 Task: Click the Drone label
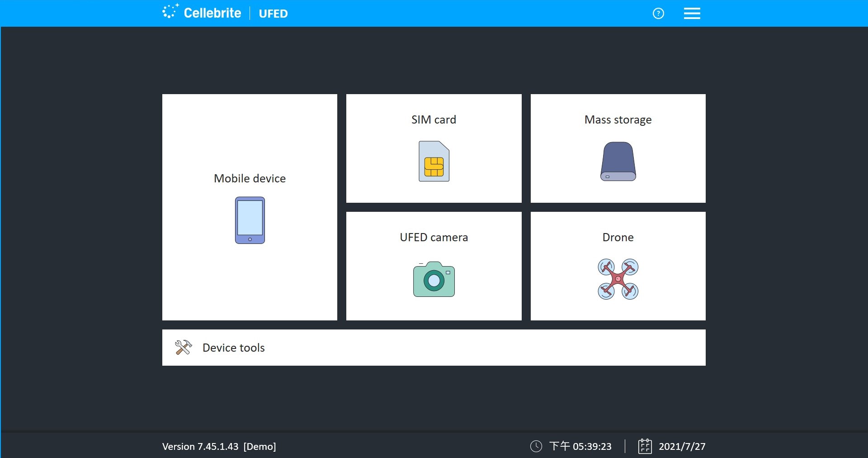tap(618, 237)
